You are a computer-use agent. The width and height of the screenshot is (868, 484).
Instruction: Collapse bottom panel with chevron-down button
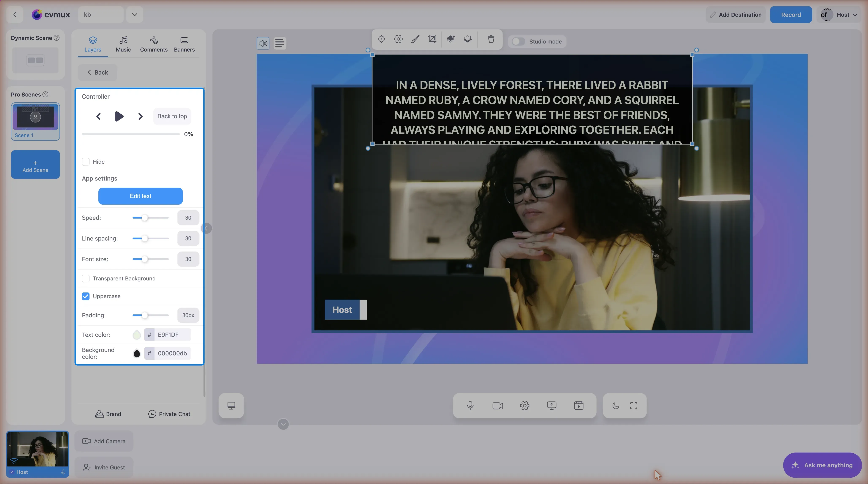(x=283, y=424)
